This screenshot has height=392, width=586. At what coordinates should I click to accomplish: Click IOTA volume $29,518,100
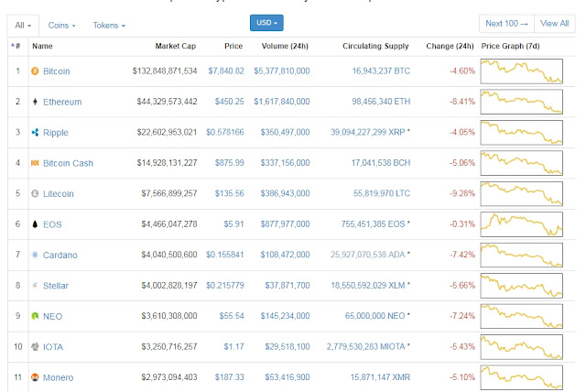point(288,347)
